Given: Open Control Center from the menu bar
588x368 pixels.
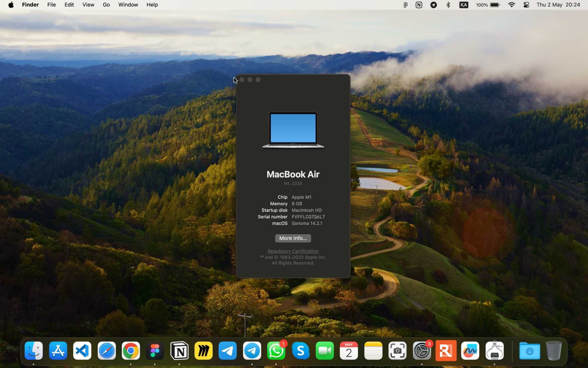Looking at the screenshot, I should [x=526, y=5].
